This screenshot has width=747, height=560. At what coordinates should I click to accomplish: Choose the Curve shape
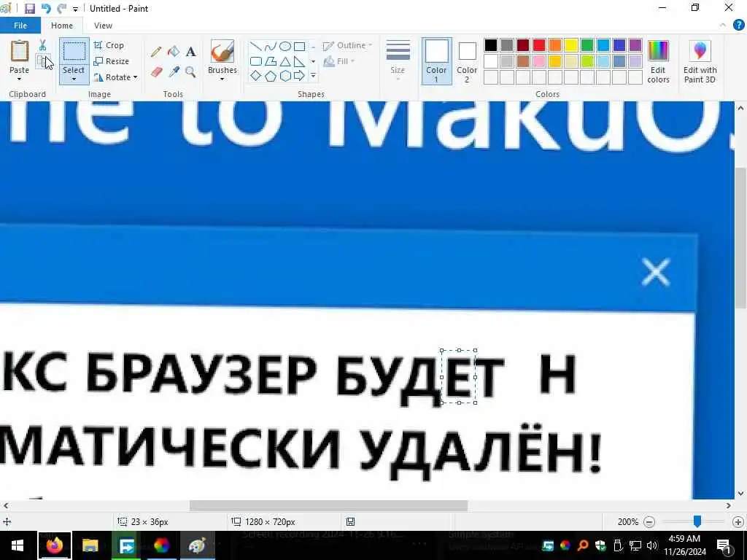(270, 46)
